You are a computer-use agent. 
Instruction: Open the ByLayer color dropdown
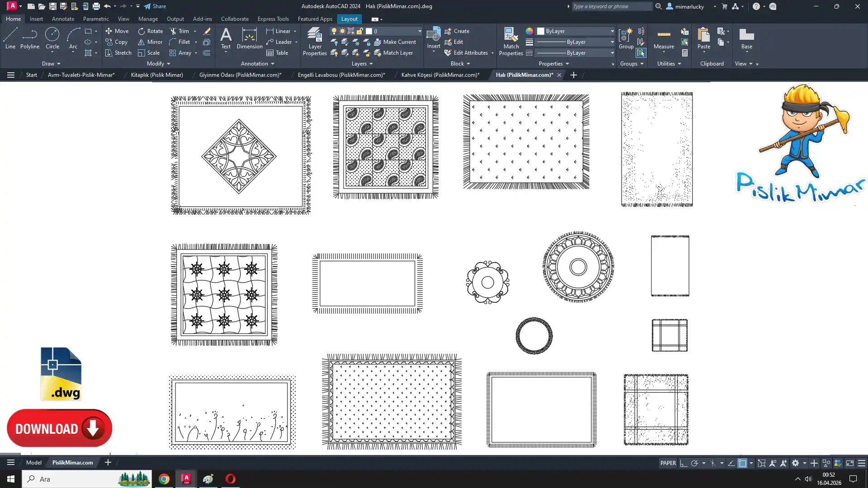[612, 31]
